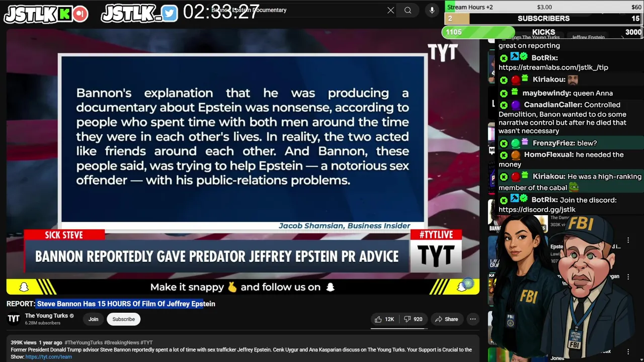Click the Join membership button

click(x=94, y=319)
